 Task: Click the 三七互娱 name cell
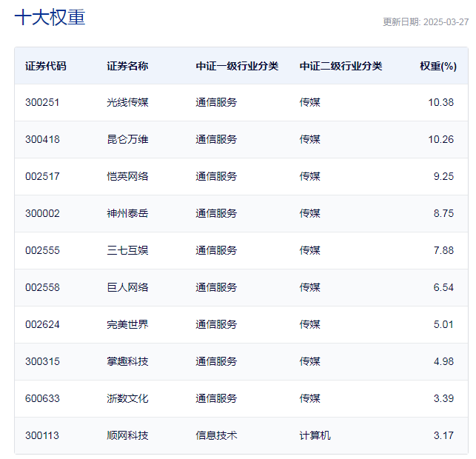tap(127, 250)
